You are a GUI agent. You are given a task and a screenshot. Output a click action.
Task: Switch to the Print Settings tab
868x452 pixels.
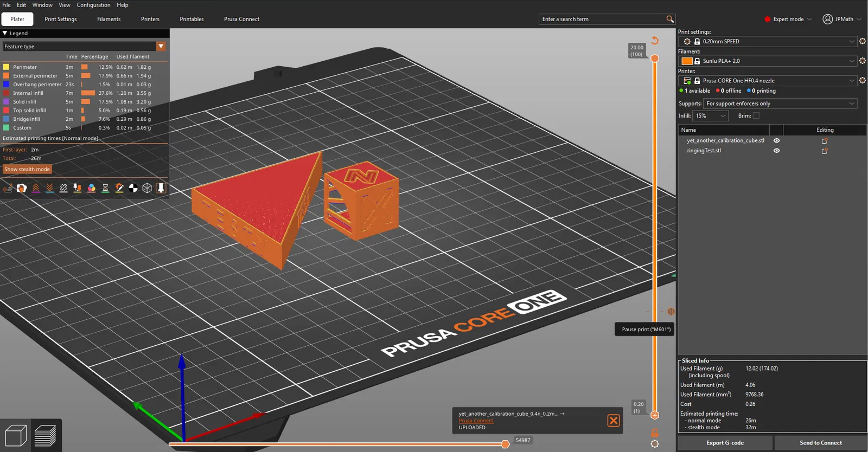(61, 19)
